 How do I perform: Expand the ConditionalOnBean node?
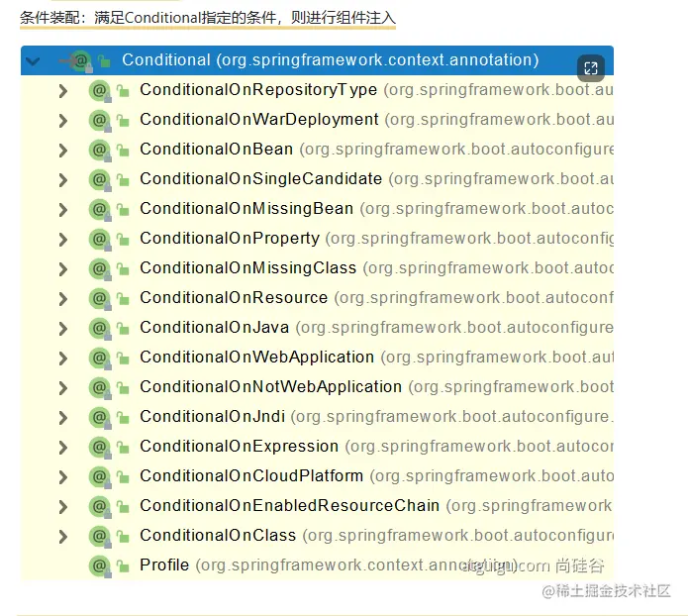tap(63, 151)
